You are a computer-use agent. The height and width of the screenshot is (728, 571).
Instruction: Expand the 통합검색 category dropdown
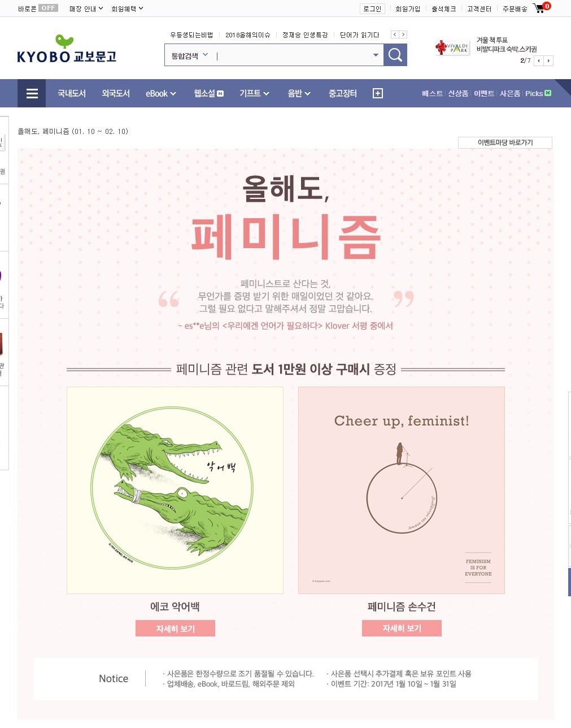[190, 55]
